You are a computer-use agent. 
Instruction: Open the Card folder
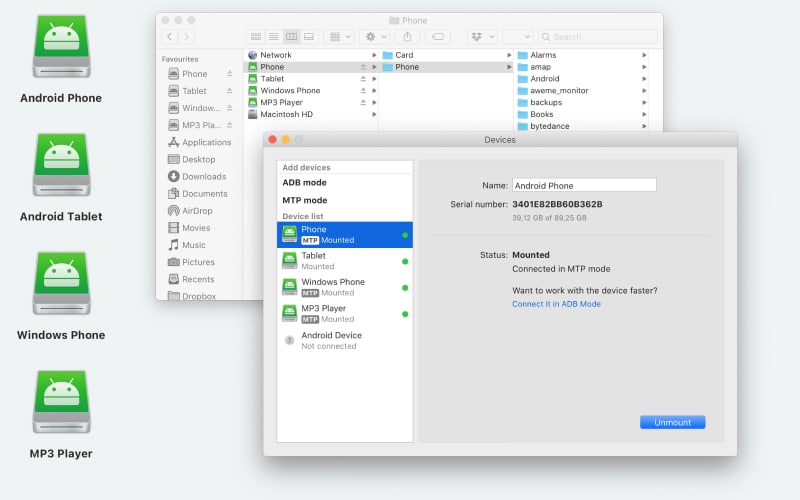446,55
